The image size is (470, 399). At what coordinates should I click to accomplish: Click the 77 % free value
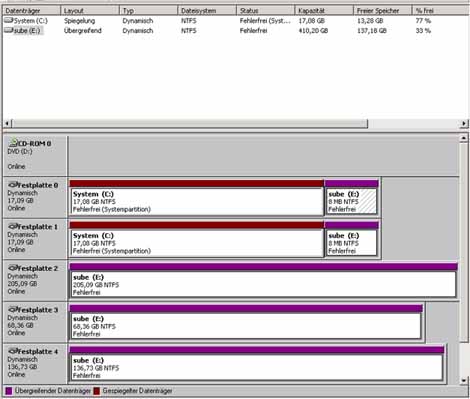click(x=423, y=21)
